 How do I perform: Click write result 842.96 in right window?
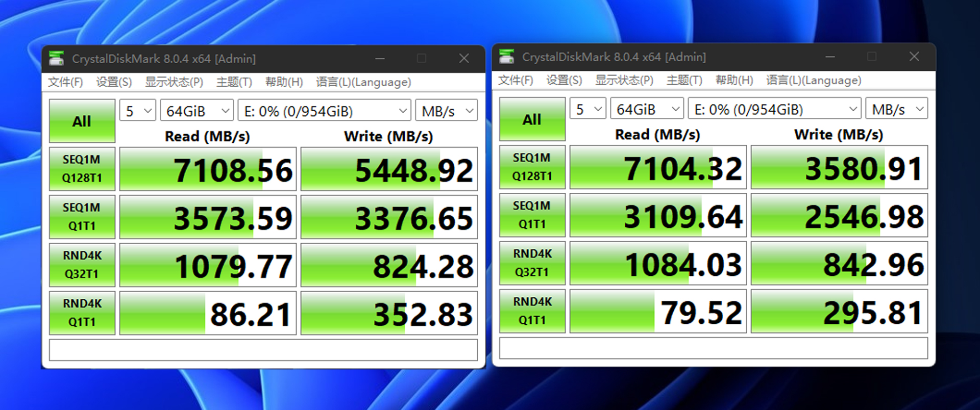click(x=839, y=263)
